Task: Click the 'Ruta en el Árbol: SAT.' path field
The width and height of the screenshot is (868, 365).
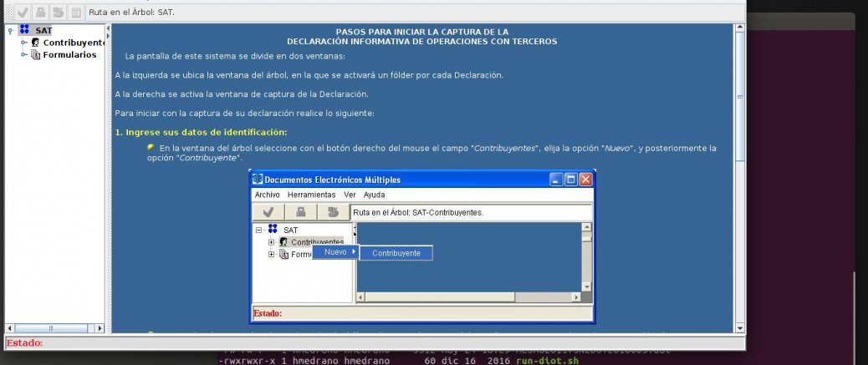Action: pos(415,12)
